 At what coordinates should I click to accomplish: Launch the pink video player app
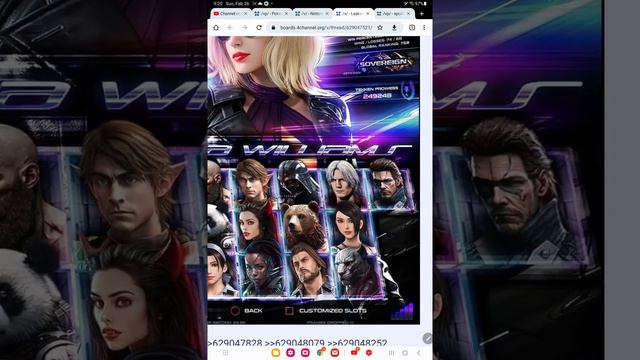click(305, 353)
